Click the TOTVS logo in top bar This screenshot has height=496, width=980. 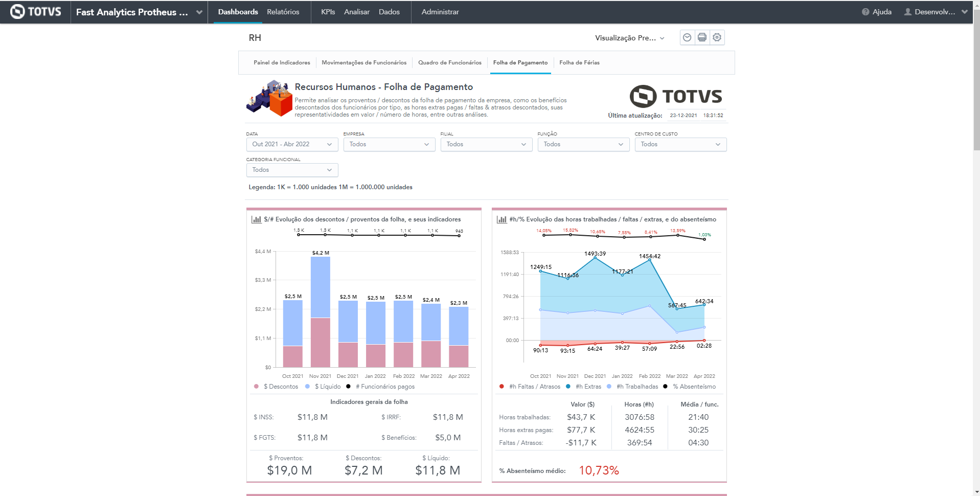click(35, 12)
